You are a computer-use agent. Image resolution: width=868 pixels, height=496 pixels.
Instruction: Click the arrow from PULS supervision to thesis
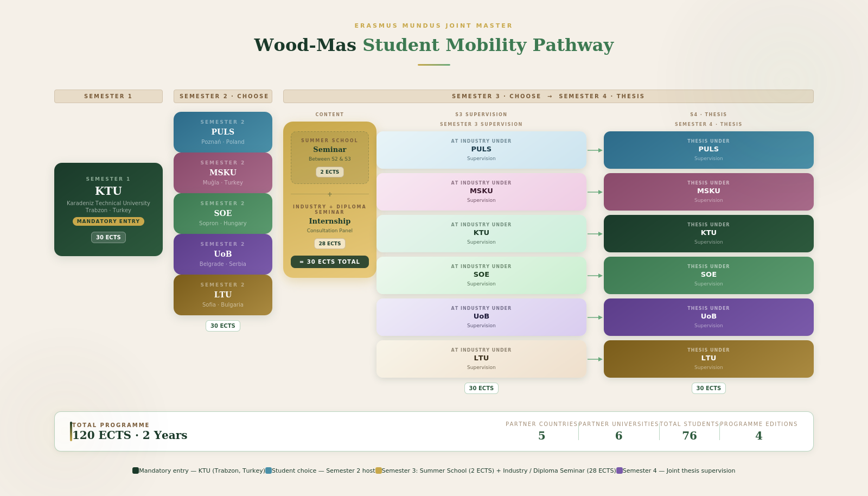pos(595,150)
